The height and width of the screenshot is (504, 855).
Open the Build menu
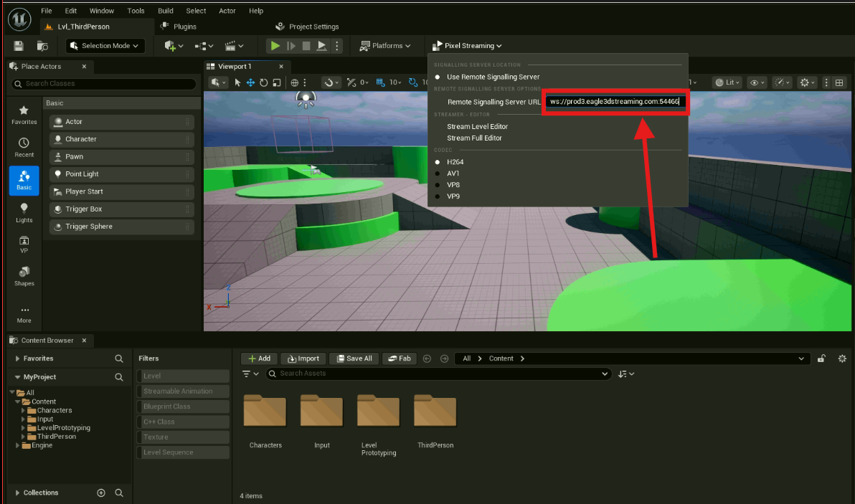pos(165,11)
